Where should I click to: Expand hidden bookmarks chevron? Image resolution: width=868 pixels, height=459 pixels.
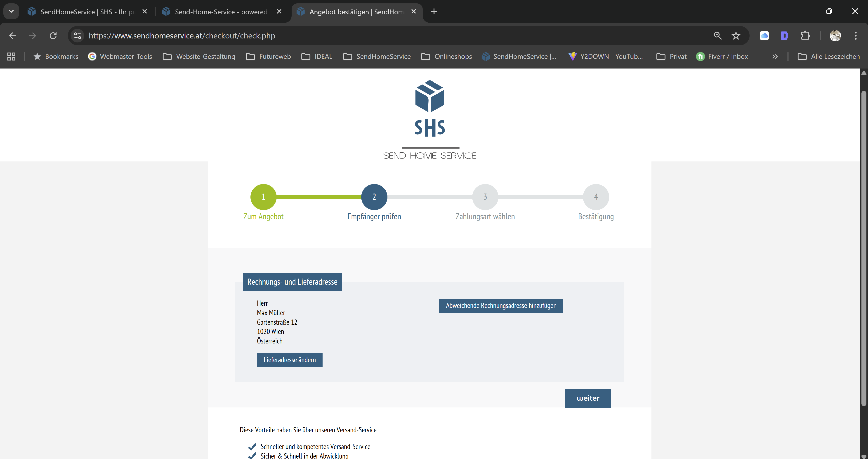coord(775,57)
